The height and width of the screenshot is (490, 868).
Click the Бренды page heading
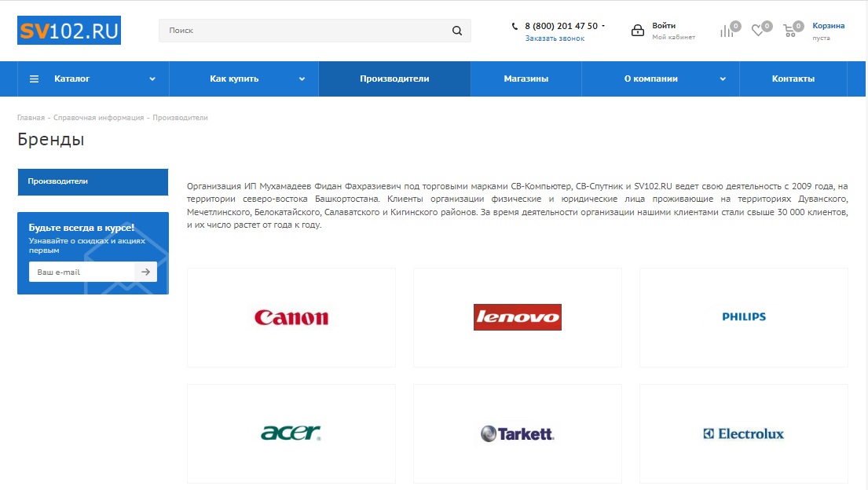pyautogui.click(x=51, y=139)
